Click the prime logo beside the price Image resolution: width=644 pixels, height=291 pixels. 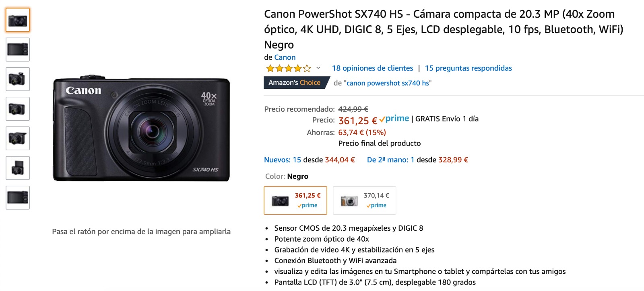click(x=394, y=119)
